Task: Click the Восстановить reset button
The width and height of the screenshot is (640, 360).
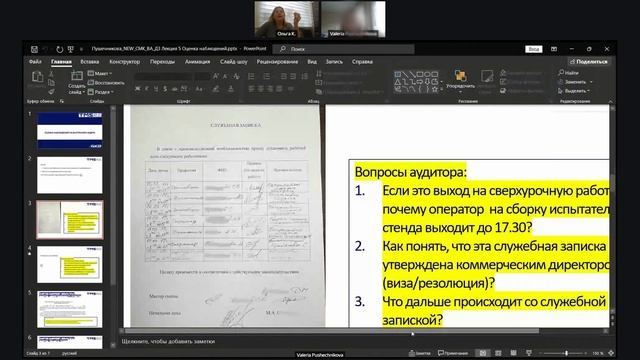Action: tap(106, 83)
